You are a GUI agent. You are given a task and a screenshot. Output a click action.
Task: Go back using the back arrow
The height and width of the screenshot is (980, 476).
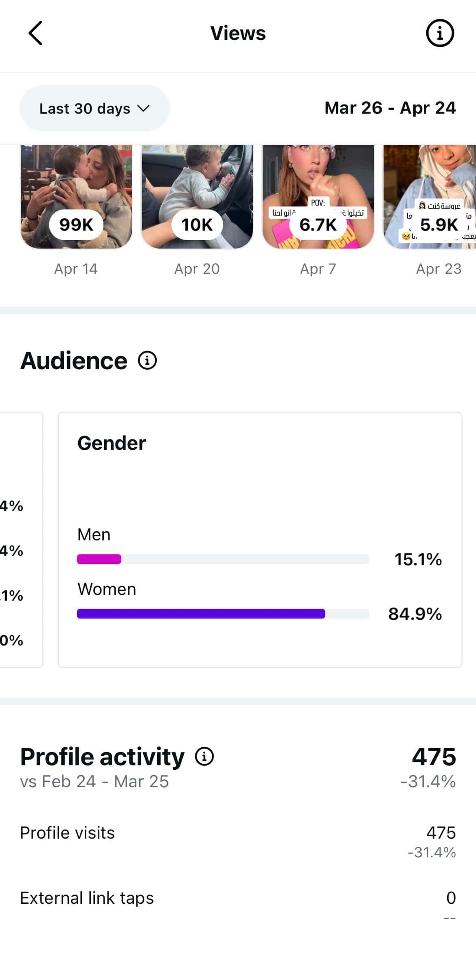click(35, 33)
